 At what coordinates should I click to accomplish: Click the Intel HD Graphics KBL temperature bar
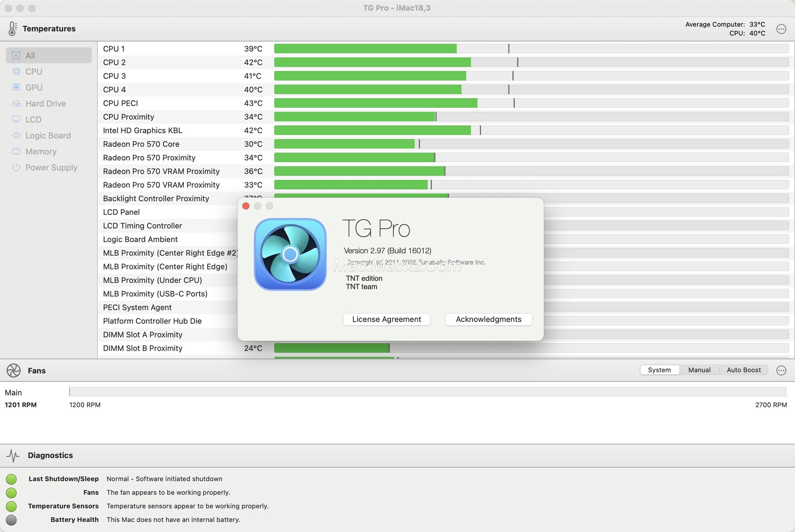531,130
